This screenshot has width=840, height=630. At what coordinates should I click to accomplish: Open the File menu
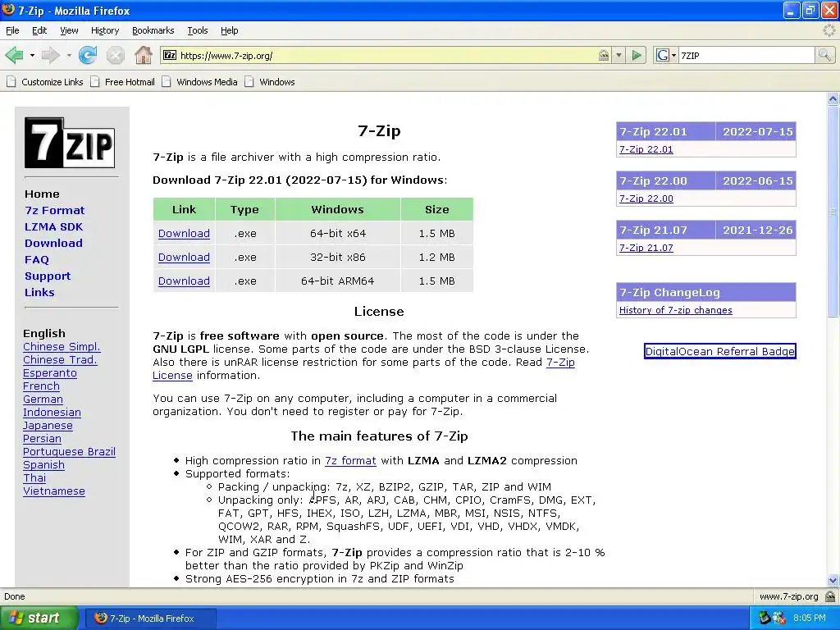(12, 30)
